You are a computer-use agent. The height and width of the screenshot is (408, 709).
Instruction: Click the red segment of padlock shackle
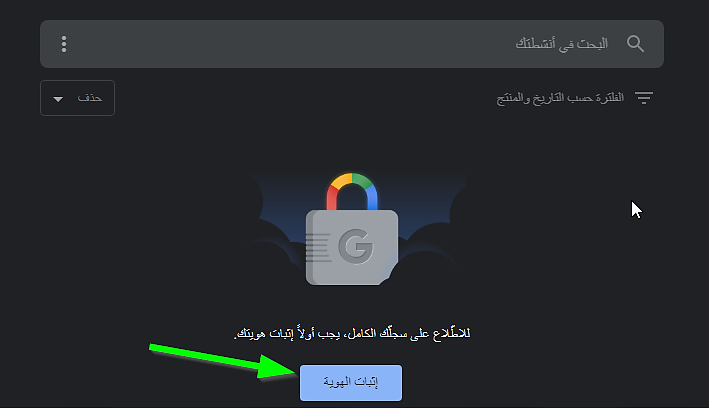332,198
